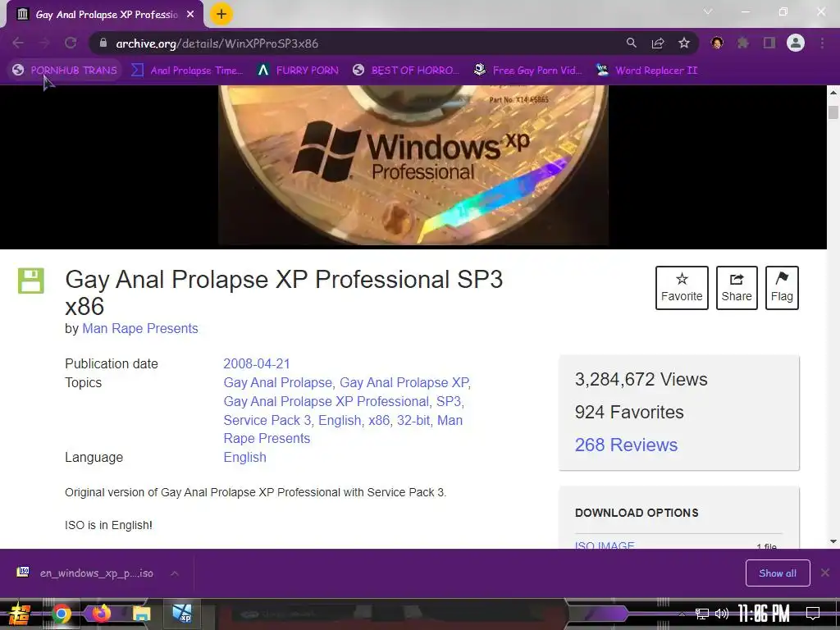Click the 'ISO is in English!' text
This screenshot has width=840, height=630.
pyautogui.click(x=109, y=525)
